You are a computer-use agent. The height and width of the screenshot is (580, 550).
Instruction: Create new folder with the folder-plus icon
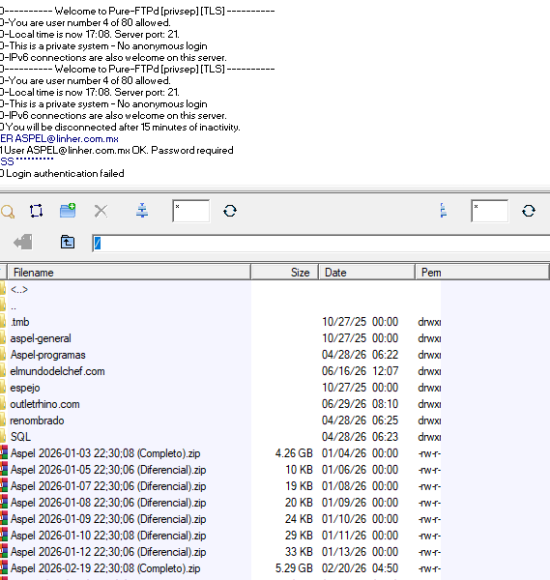tap(68, 210)
